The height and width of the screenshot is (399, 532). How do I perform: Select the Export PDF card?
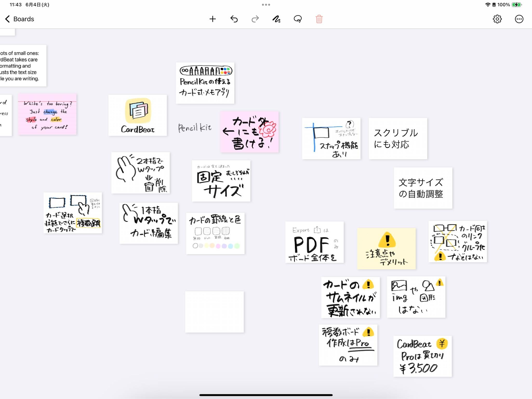315,242
